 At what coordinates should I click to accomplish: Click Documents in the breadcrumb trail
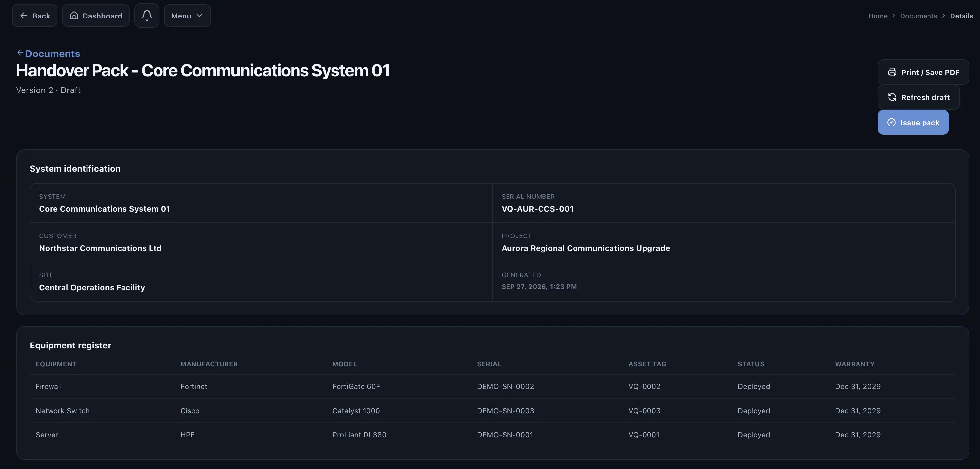coord(918,16)
